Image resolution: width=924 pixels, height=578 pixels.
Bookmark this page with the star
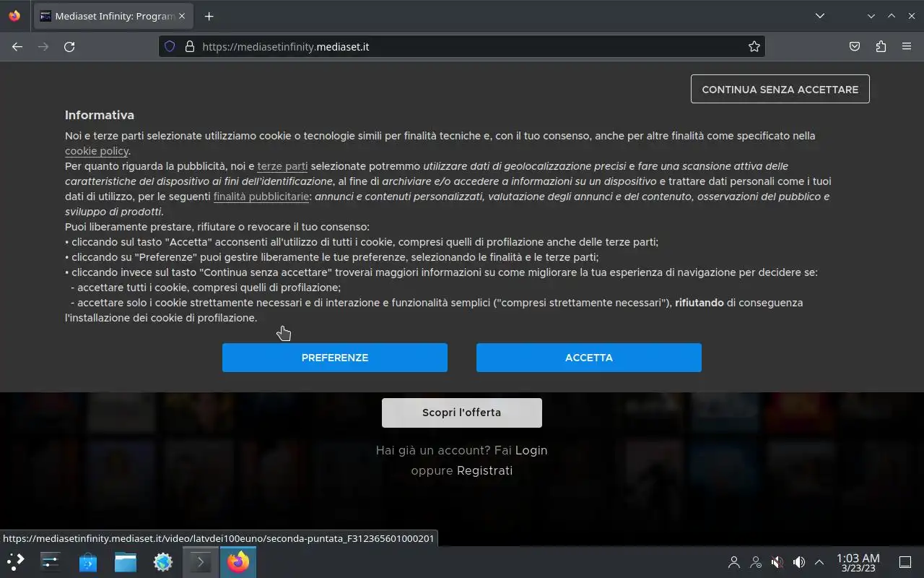coord(754,46)
